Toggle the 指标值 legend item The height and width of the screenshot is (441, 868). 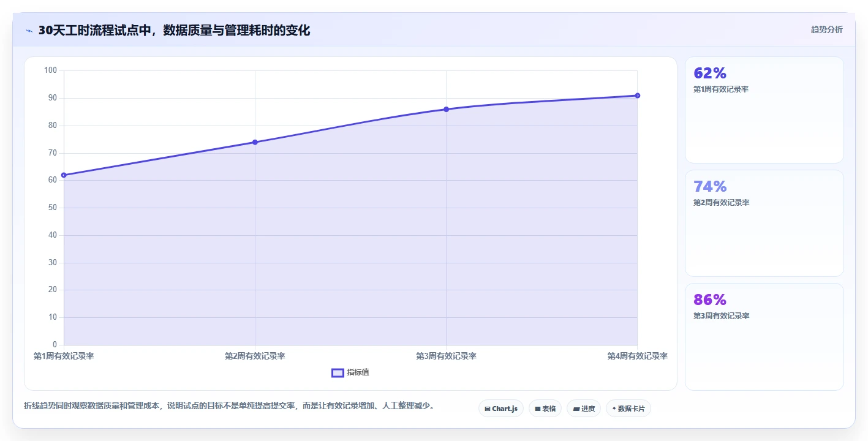coord(350,372)
